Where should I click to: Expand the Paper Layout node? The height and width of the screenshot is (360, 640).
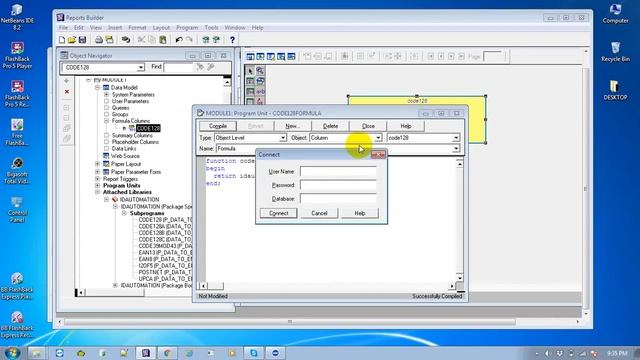coord(98,164)
